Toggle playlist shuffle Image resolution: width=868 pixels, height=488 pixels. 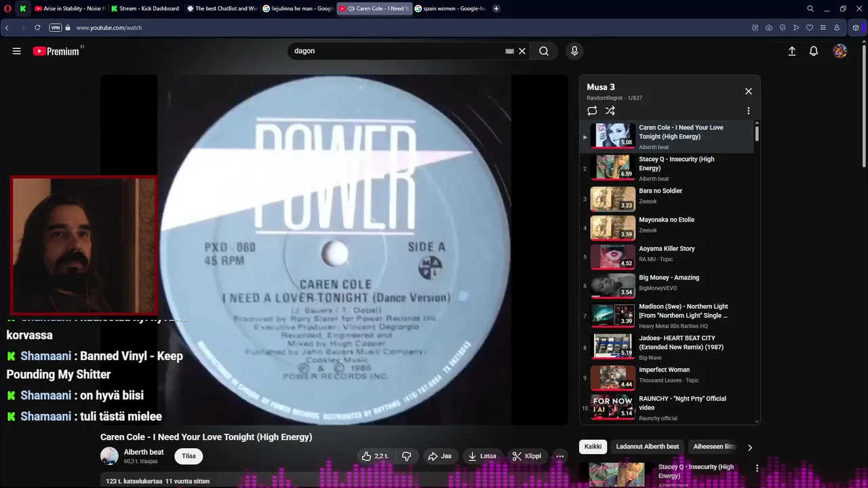[x=610, y=110]
